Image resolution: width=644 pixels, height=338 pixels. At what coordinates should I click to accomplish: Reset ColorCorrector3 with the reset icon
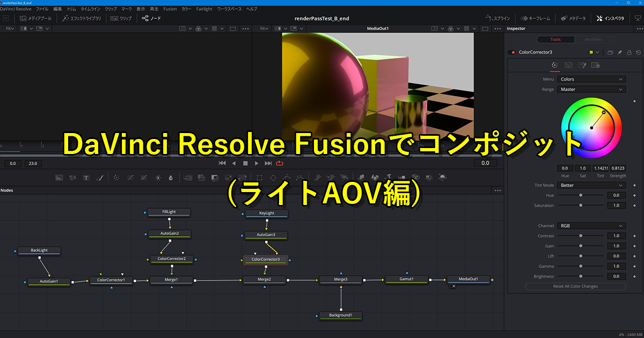(639, 52)
